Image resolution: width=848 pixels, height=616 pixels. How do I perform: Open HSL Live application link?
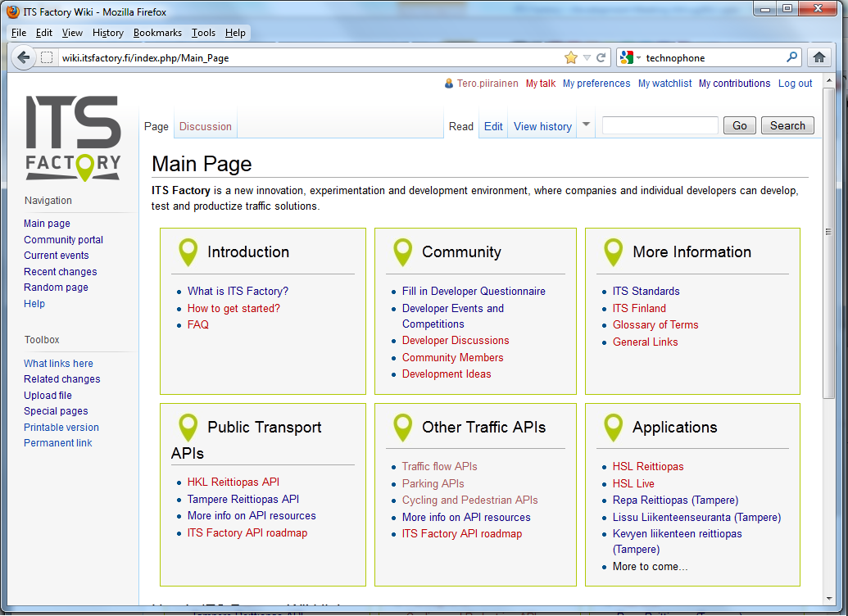(x=633, y=483)
